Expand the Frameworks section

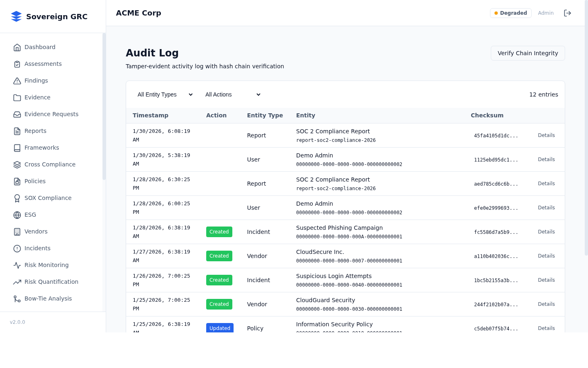[x=42, y=148]
